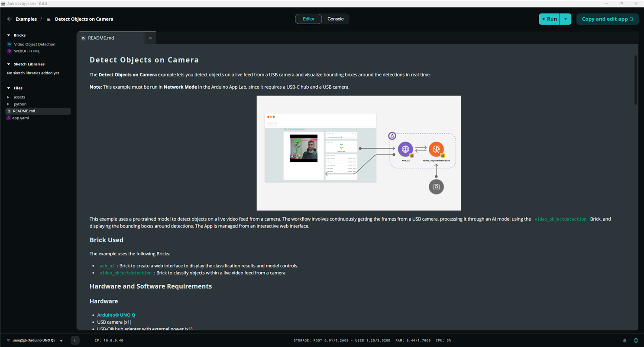This screenshot has width=644, height=347.
Task: Click the Wi-Fi connection icon in status bar
Action: pyautogui.click(x=8, y=341)
